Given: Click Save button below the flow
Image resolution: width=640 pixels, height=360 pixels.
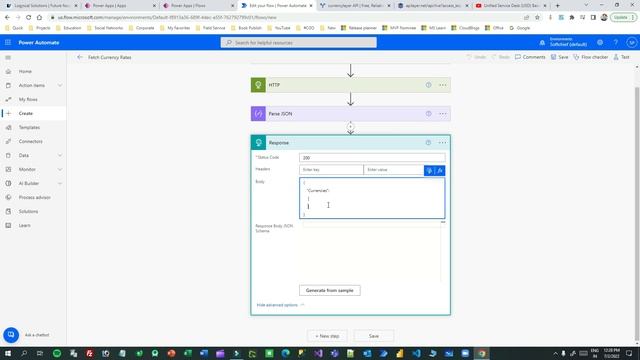Looking at the screenshot, I should click(373, 336).
